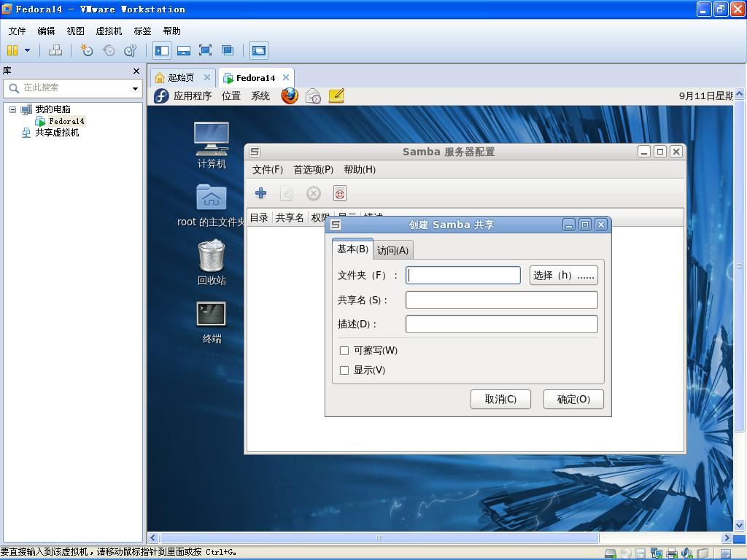Open the Fedora 位置 menu

(x=231, y=96)
